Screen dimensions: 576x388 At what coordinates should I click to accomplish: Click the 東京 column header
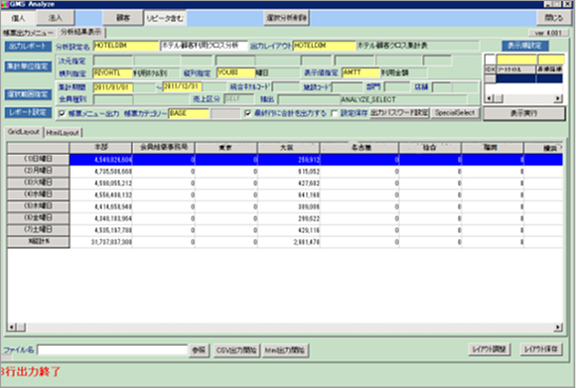tap(226, 148)
